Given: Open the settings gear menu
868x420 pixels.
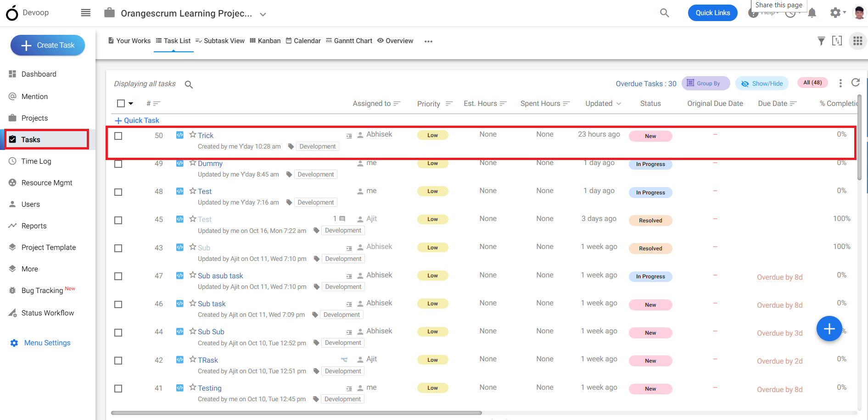Looking at the screenshot, I should tap(836, 13).
